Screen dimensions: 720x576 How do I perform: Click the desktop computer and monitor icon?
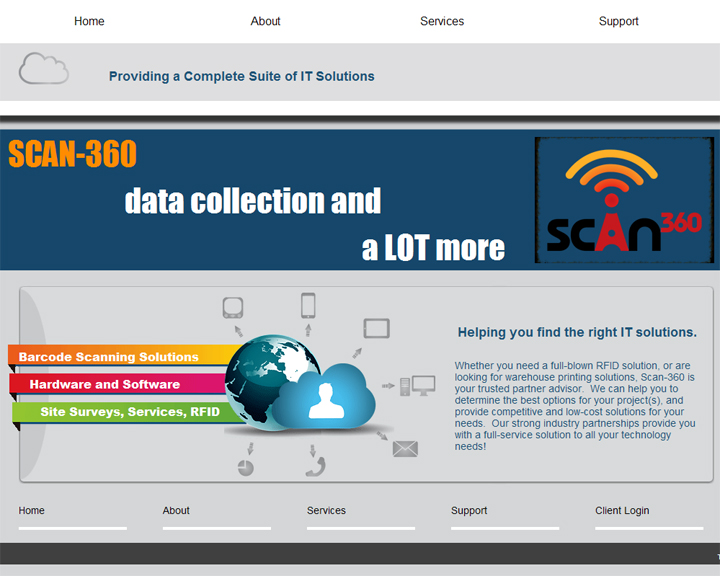417,386
